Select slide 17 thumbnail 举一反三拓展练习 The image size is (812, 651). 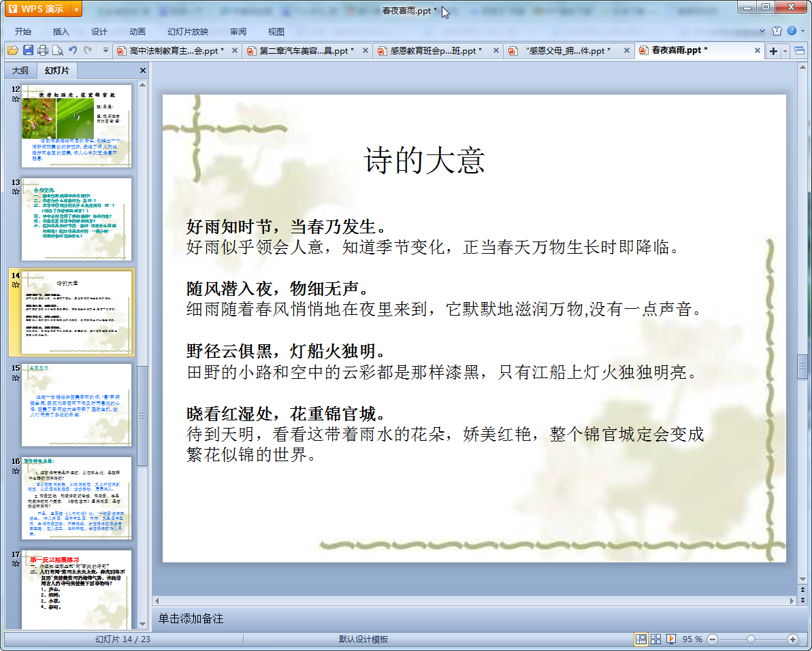pos(76,589)
